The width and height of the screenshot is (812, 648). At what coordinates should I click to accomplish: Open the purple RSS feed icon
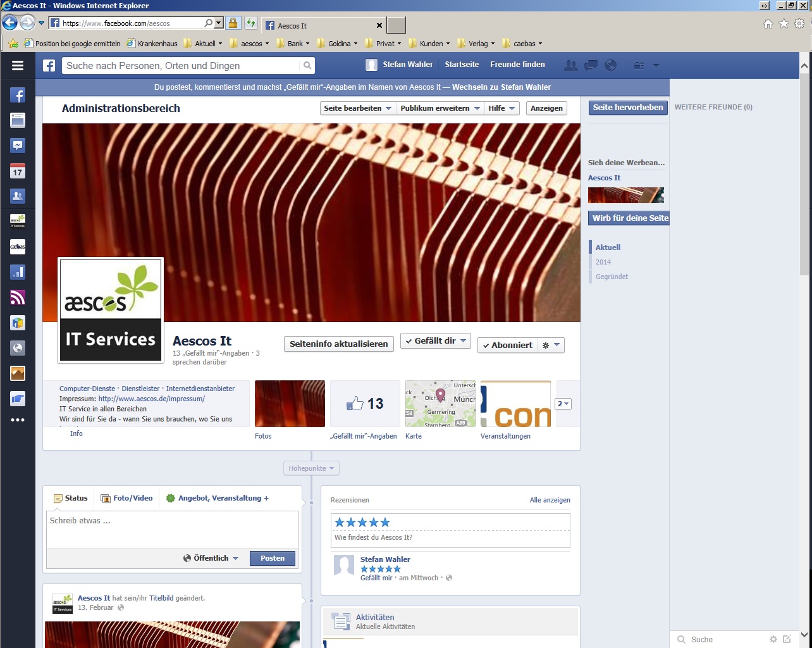pyautogui.click(x=18, y=297)
